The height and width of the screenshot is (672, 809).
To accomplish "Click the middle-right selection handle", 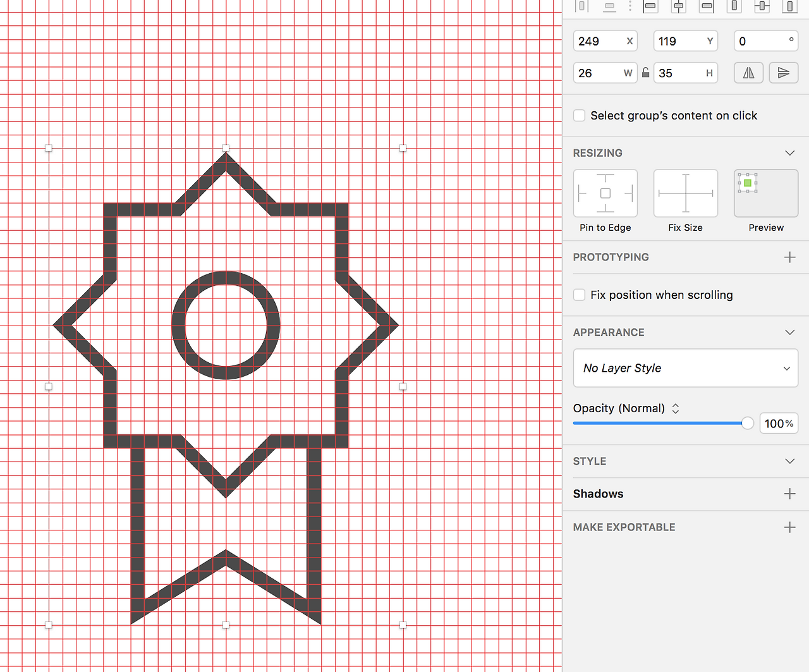I will point(403,386).
